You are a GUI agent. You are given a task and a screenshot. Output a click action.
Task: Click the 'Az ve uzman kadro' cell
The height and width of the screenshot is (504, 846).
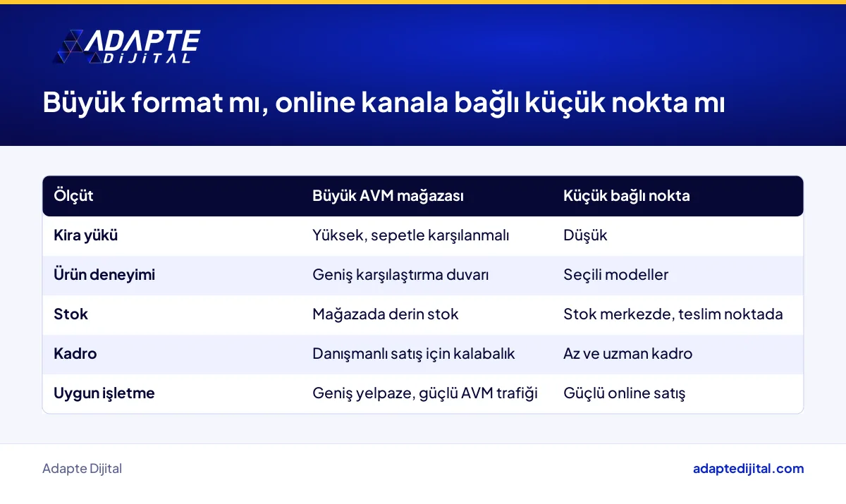pyautogui.click(x=628, y=354)
